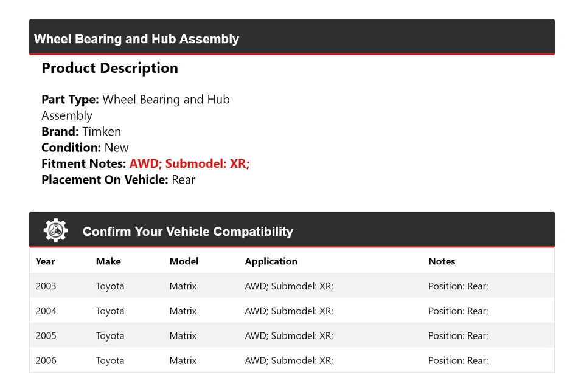Click the red AWD; Submodel: XR; fitment note
Viewport: 584px width, 392px height.
[x=189, y=163]
